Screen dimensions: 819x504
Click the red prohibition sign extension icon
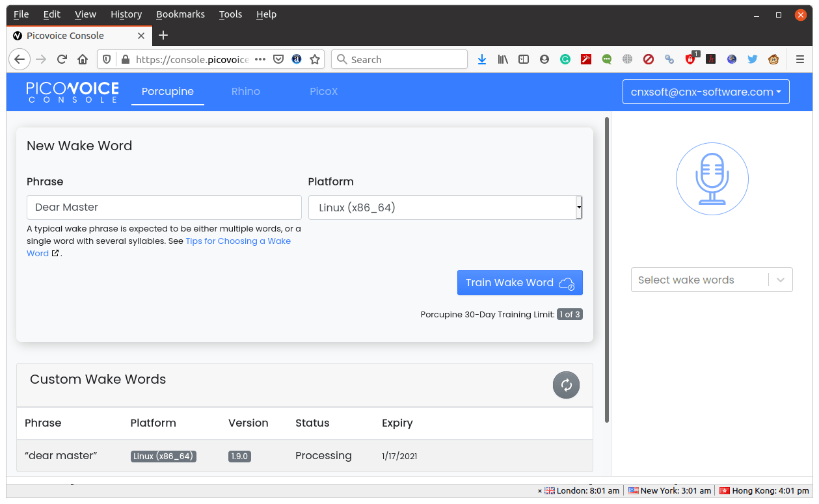click(x=649, y=59)
